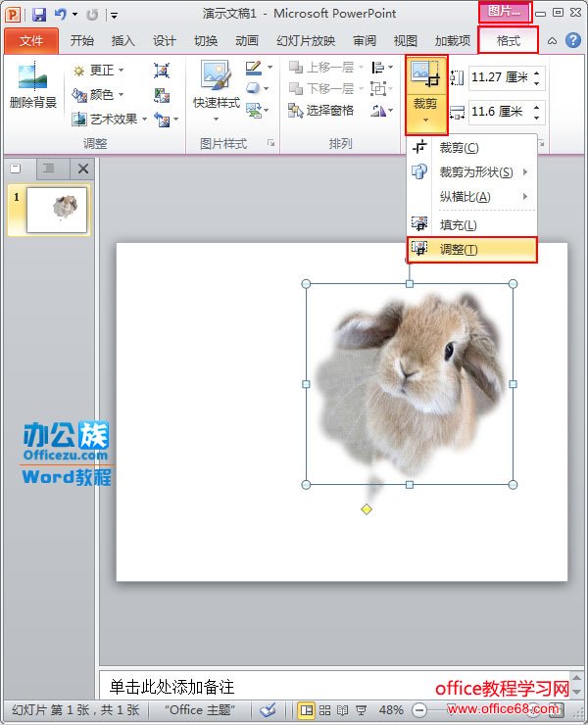
Task: Open the Selection Pane (选择窗格)
Action: (321, 111)
